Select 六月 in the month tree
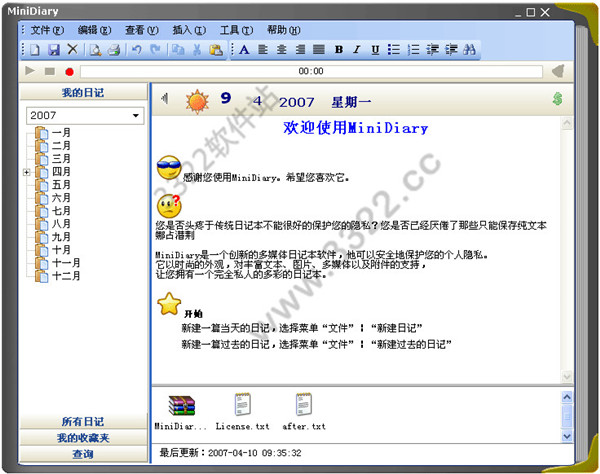Viewport: 600px width, 474px height. click(61, 198)
